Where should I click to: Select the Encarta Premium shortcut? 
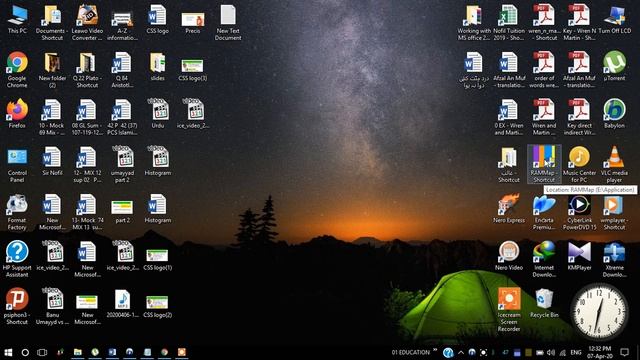[x=544, y=211]
